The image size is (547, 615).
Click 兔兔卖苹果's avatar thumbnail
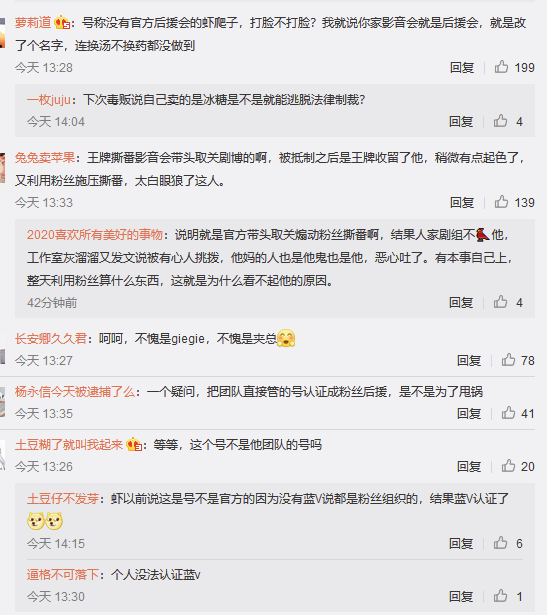pos(2,168)
